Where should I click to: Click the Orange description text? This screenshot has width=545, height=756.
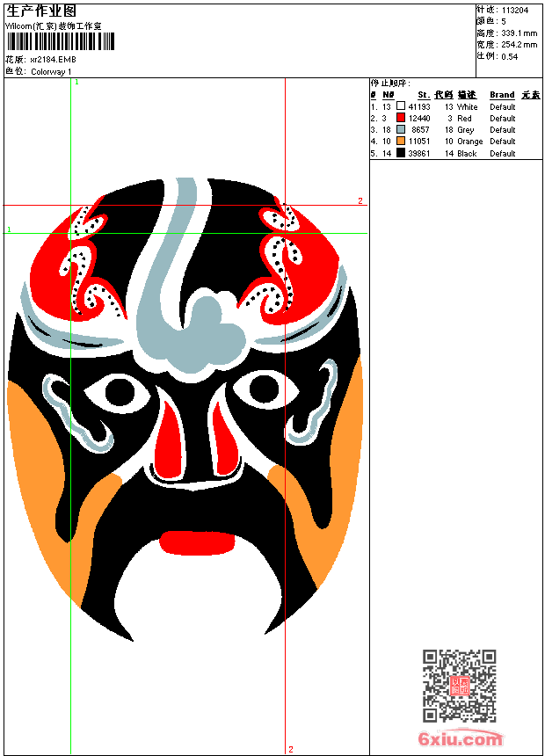[x=469, y=142]
